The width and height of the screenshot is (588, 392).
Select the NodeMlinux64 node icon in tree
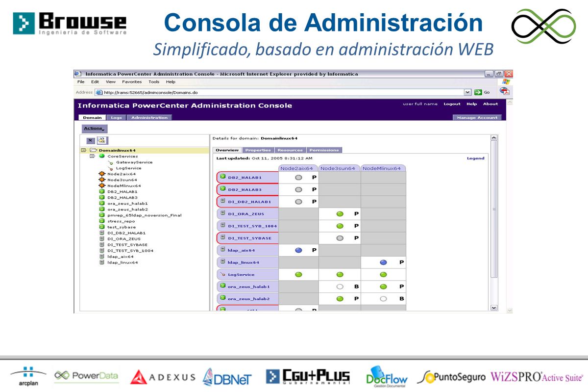[x=102, y=186]
